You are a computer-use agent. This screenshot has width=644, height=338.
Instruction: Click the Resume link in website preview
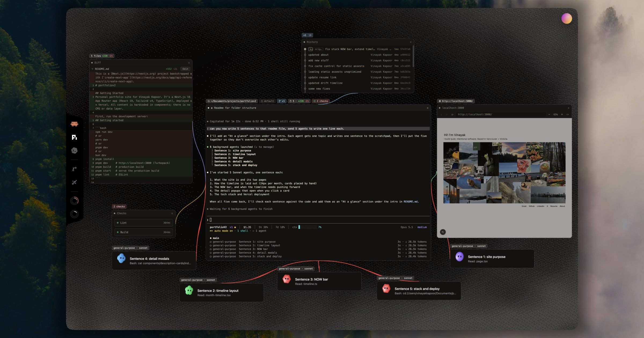pyautogui.click(x=554, y=206)
